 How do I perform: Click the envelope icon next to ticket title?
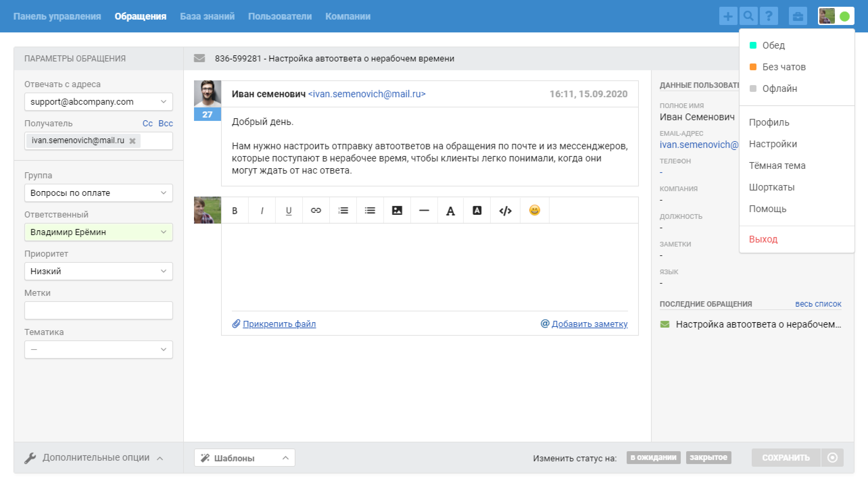pyautogui.click(x=199, y=58)
